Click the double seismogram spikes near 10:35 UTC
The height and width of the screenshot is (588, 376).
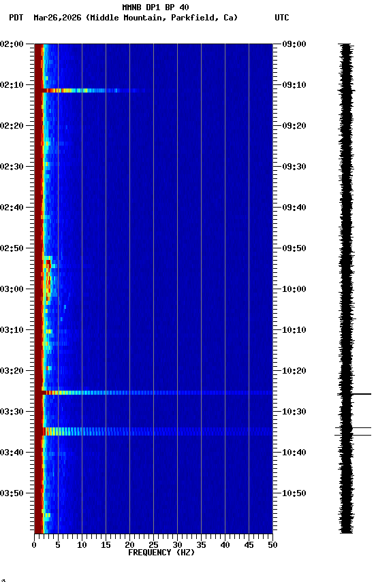[x=353, y=431]
